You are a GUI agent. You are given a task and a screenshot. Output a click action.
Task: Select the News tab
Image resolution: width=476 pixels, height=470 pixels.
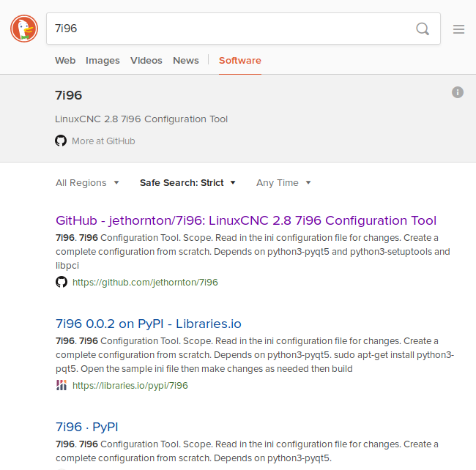(186, 60)
